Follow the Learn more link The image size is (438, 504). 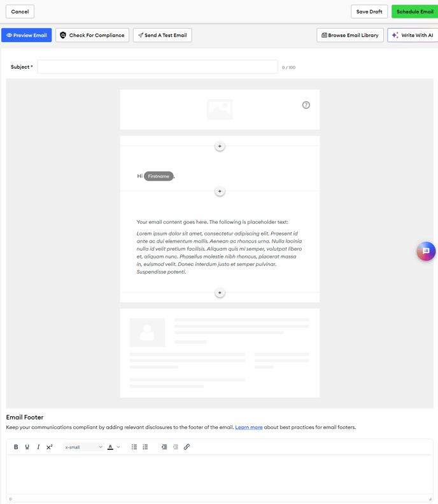pos(248,428)
